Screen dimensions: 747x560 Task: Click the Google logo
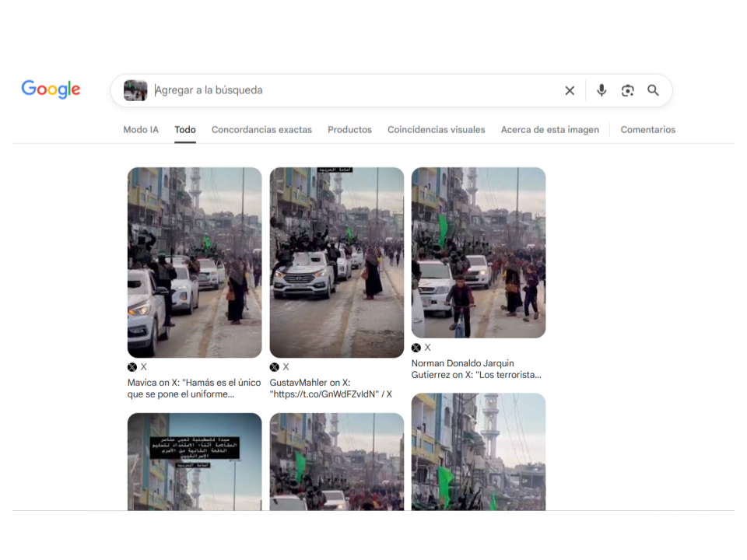point(51,89)
